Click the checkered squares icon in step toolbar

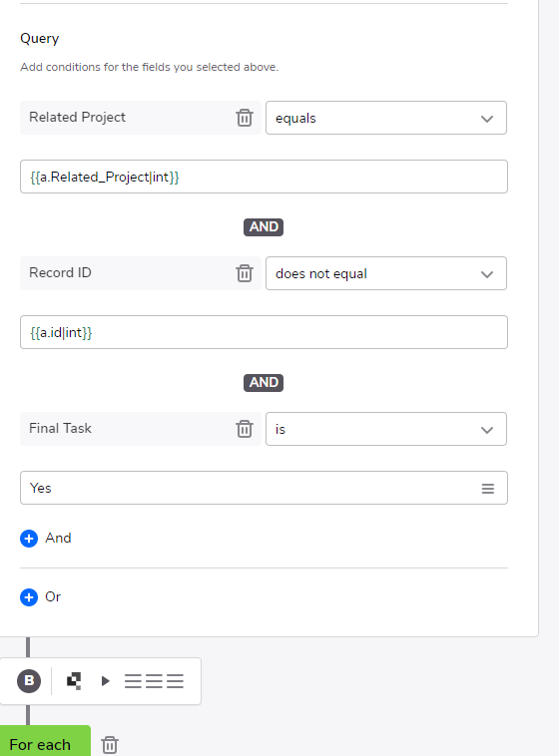tap(74, 681)
